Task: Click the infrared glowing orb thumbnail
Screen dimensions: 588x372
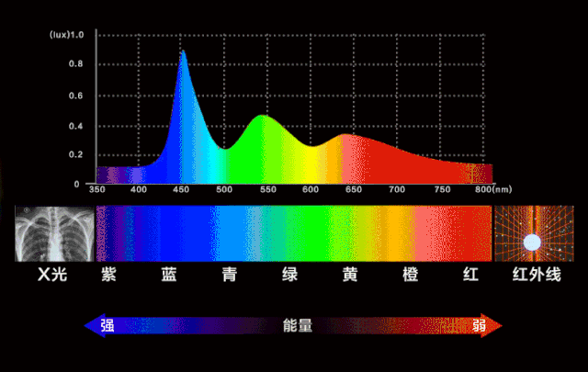Action: tap(532, 233)
